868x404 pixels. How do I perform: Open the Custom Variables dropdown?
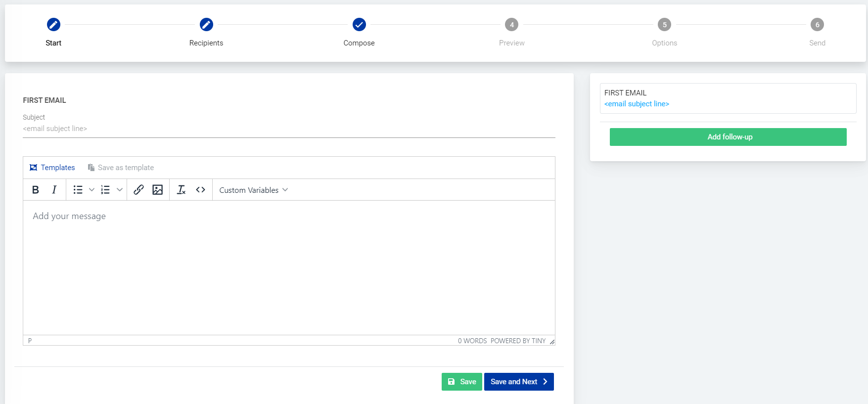(x=253, y=190)
